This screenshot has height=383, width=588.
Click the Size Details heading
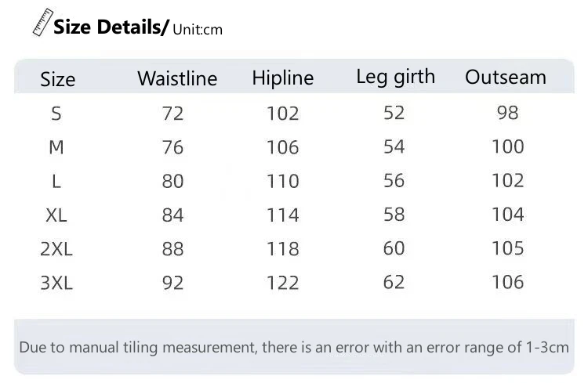click(111, 28)
